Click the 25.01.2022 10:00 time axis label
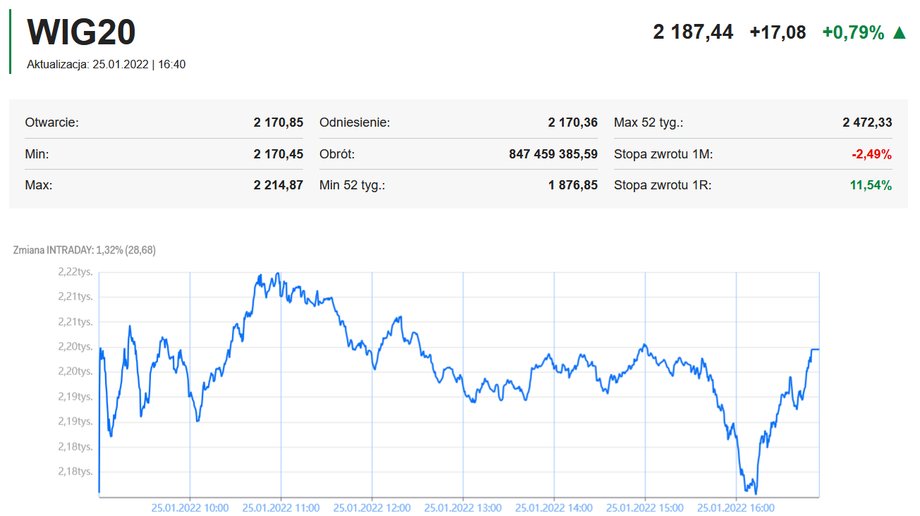The width and height of the screenshot is (920, 516). 190,508
